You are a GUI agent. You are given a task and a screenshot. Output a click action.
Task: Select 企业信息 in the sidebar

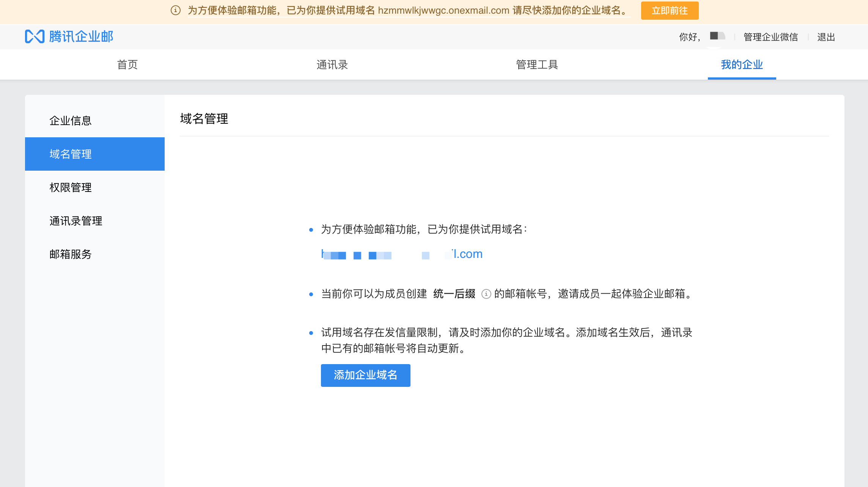click(x=71, y=120)
